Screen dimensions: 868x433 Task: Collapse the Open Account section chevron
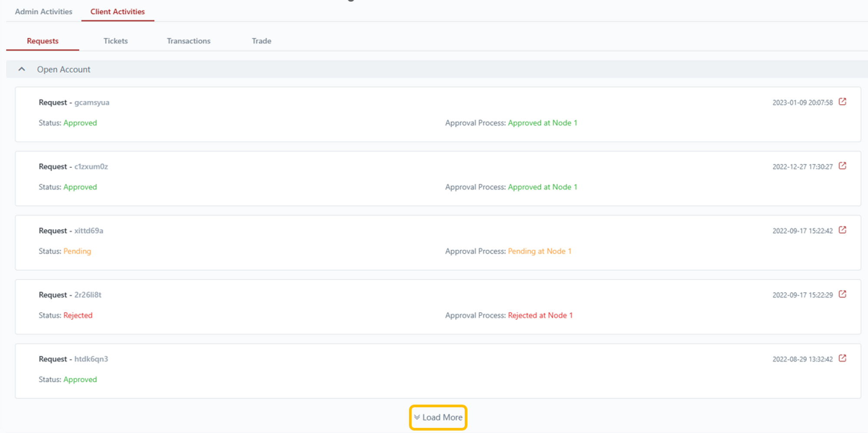click(x=22, y=69)
